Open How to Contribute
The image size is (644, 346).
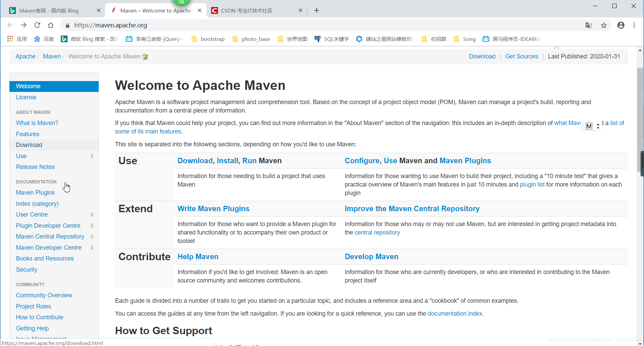coord(40,317)
